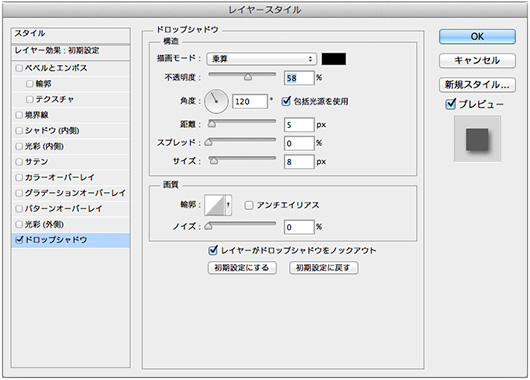This screenshot has width=530, height=380.
Task: Open the 輪郭 contour picker arrow in 画質
Action: [228, 205]
